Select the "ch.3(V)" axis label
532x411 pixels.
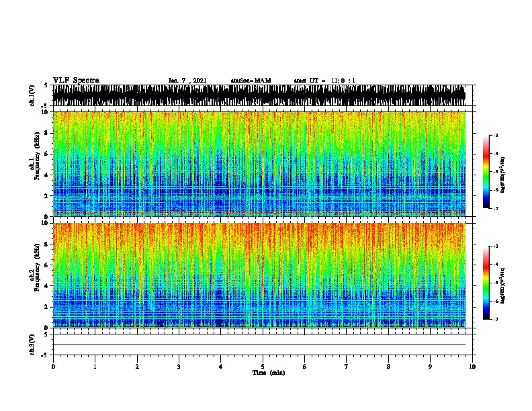(x=32, y=345)
